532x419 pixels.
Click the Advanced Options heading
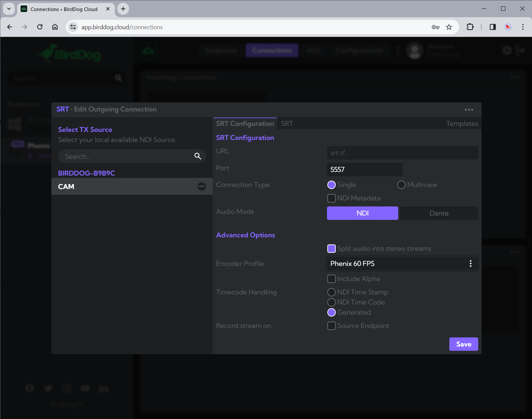[x=245, y=235]
